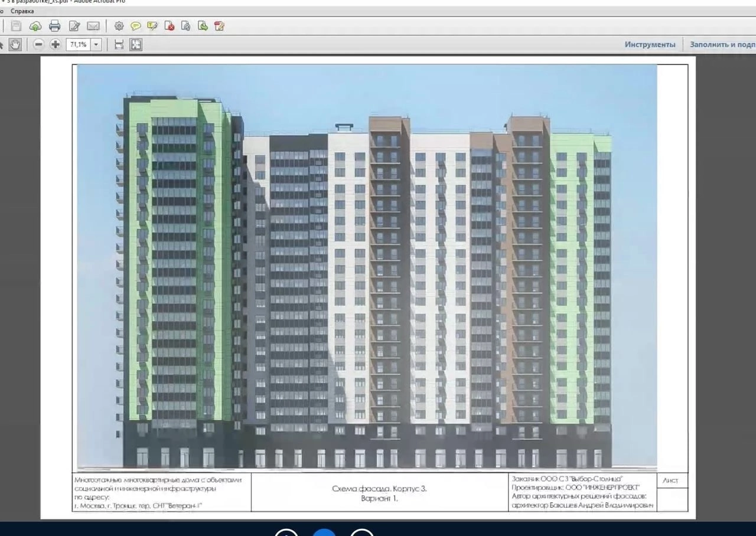Click the delete page red-cross icon
The image size is (756, 536).
pos(170,26)
